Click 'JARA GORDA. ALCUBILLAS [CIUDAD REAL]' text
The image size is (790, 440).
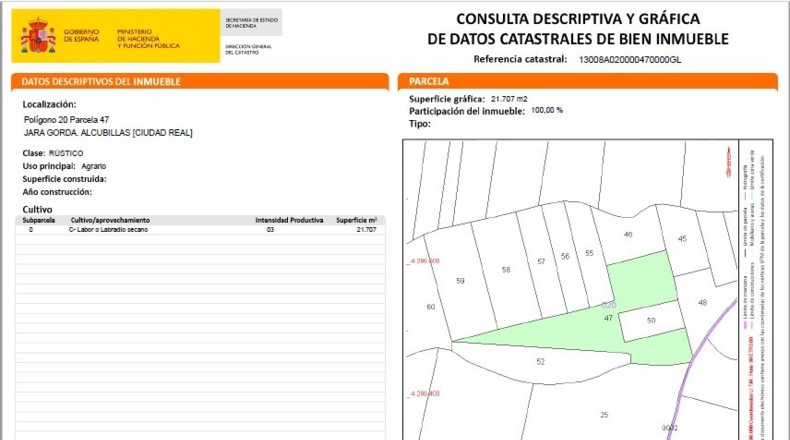pos(108,133)
